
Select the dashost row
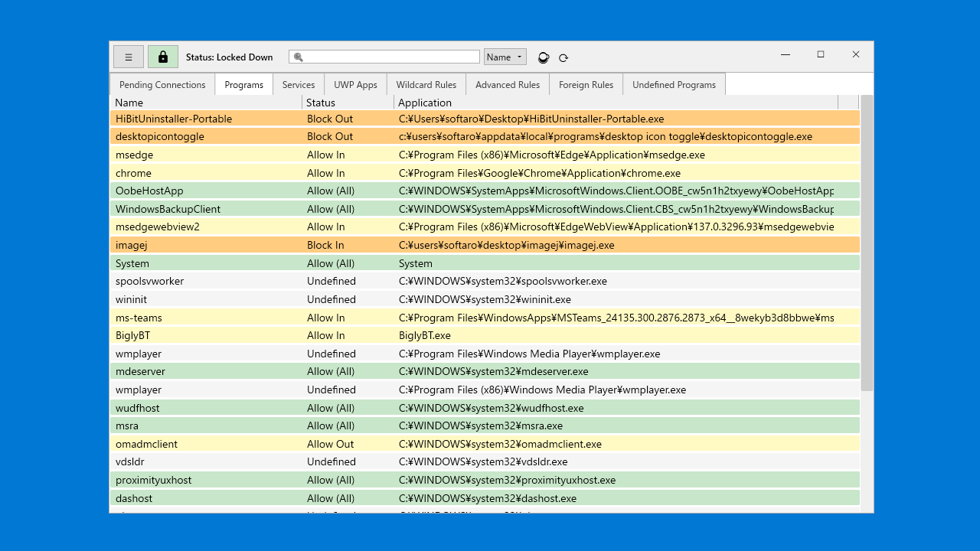[x=485, y=498]
